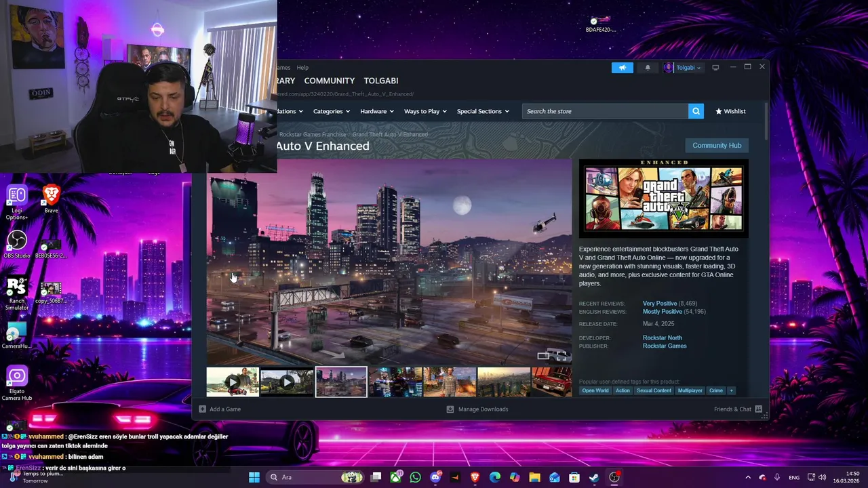Open Task View in the taskbar
This screenshot has height=488, width=868.
pos(376,477)
